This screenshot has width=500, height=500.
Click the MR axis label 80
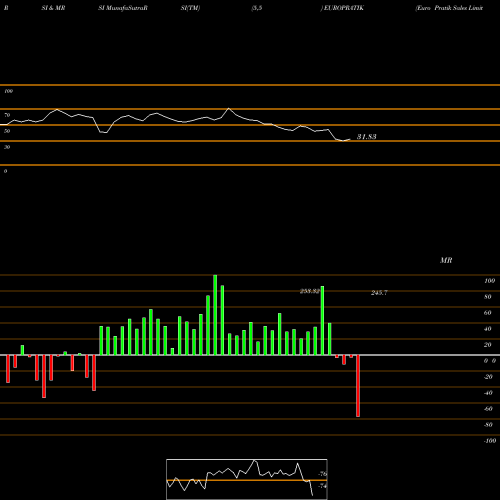click(488, 297)
